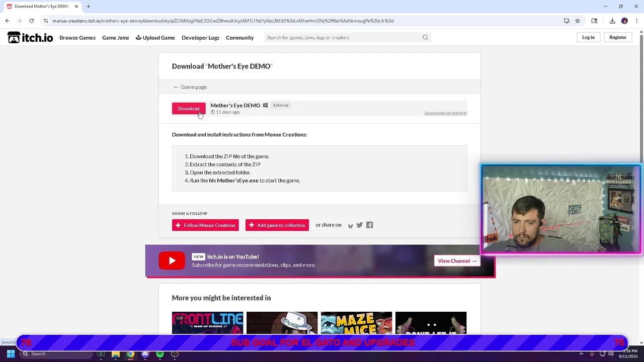
Task: Click the taskbar clock and date
Action: [x=627, y=353]
